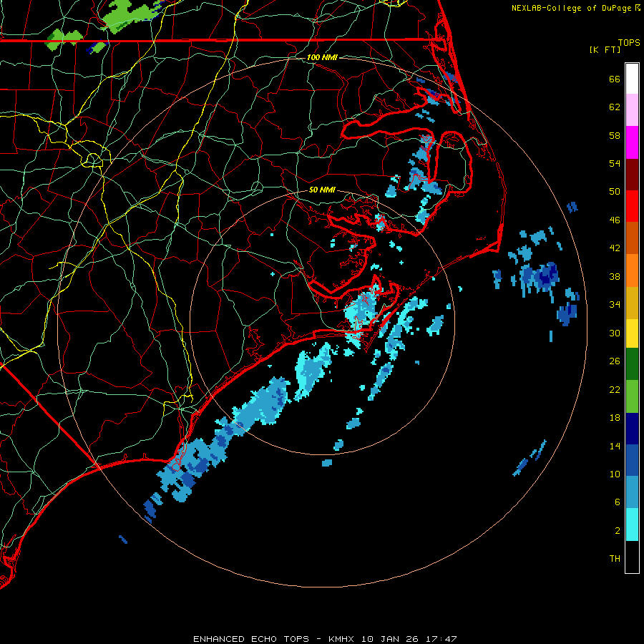Click the legend value '18'
This screenshot has height=644, width=644.
click(x=615, y=418)
